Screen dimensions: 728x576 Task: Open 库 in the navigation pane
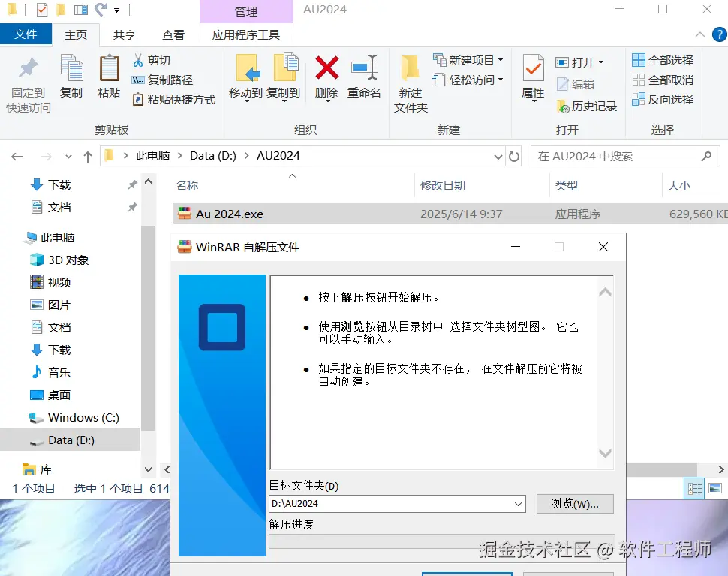46,469
